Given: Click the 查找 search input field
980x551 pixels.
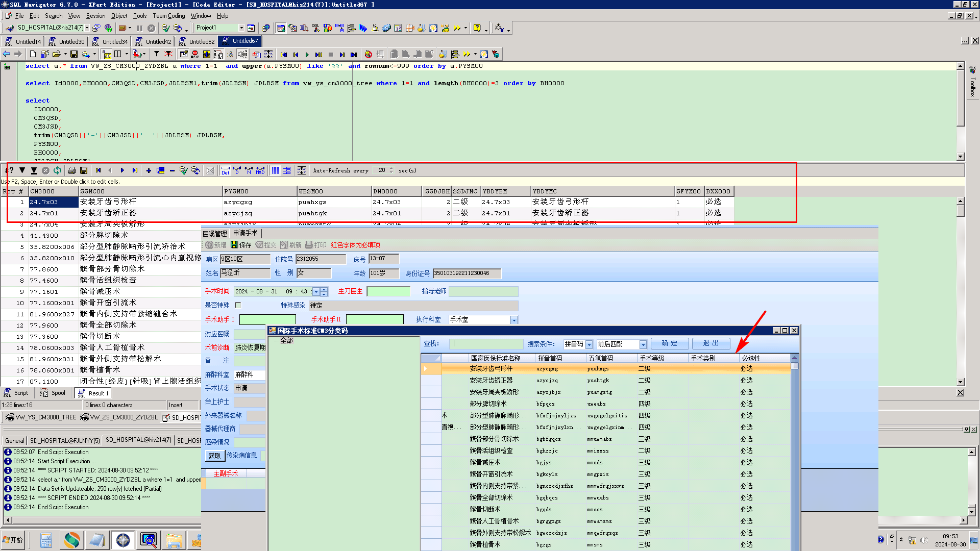Looking at the screenshot, I should pos(487,344).
